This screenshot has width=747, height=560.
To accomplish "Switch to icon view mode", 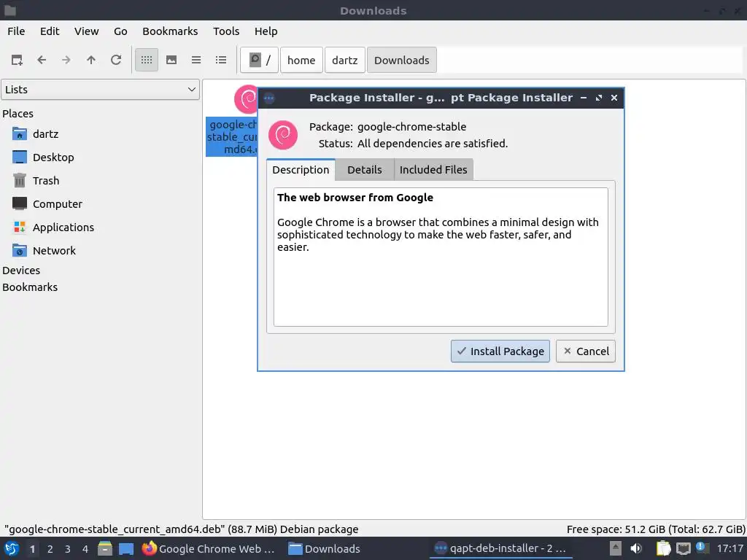I will tap(147, 60).
